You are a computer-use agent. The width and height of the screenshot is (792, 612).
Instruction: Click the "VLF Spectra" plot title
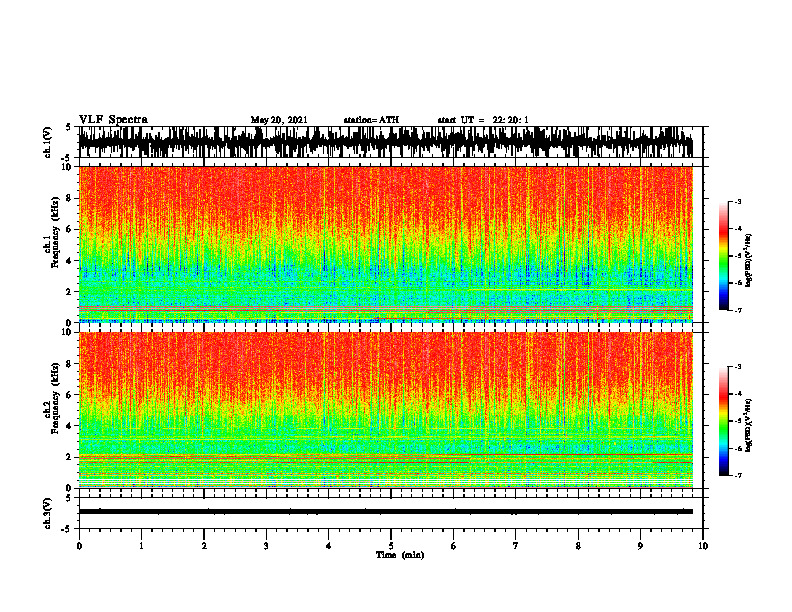[x=113, y=120]
